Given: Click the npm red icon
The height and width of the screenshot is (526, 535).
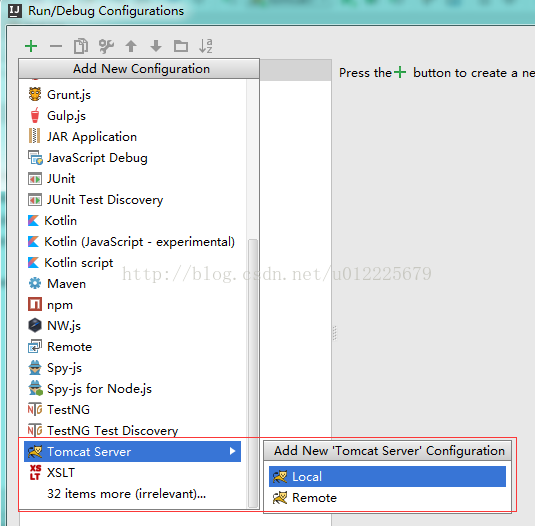Looking at the screenshot, I should (35, 304).
